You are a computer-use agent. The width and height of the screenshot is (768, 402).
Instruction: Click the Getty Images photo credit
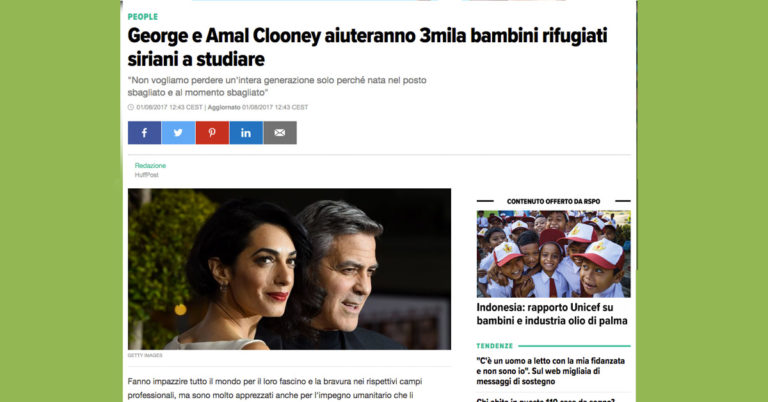point(144,355)
